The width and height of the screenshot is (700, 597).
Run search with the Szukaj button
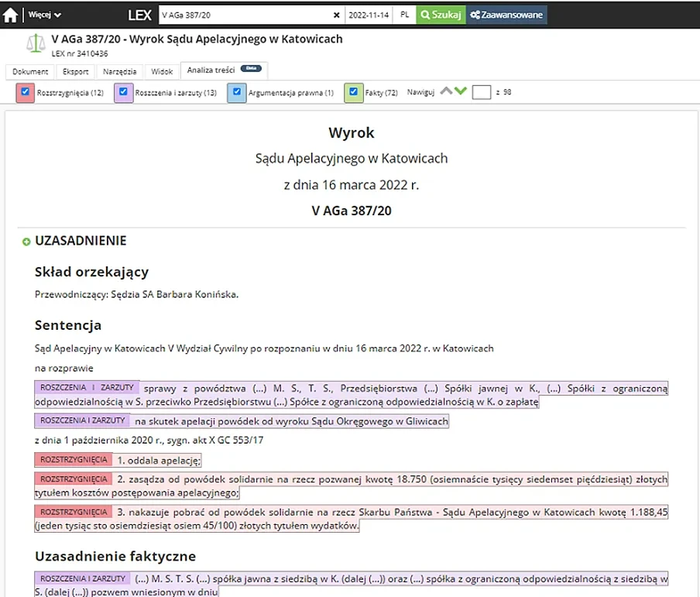(x=441, y=15)
